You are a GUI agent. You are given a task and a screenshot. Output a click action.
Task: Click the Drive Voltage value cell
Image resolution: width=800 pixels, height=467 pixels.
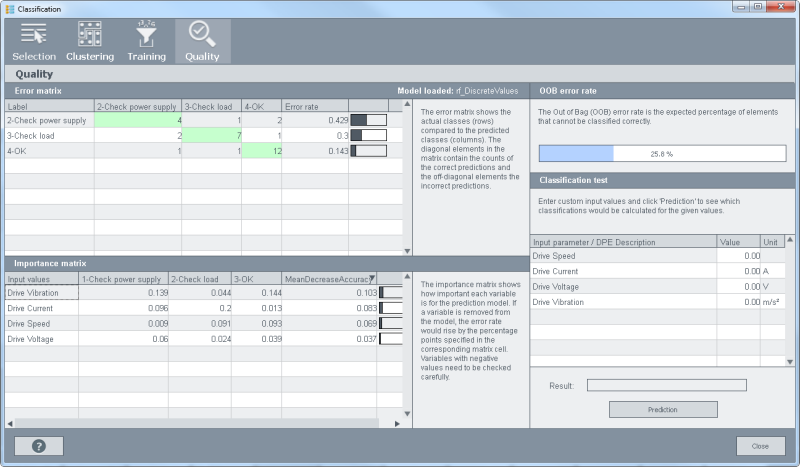739,286
